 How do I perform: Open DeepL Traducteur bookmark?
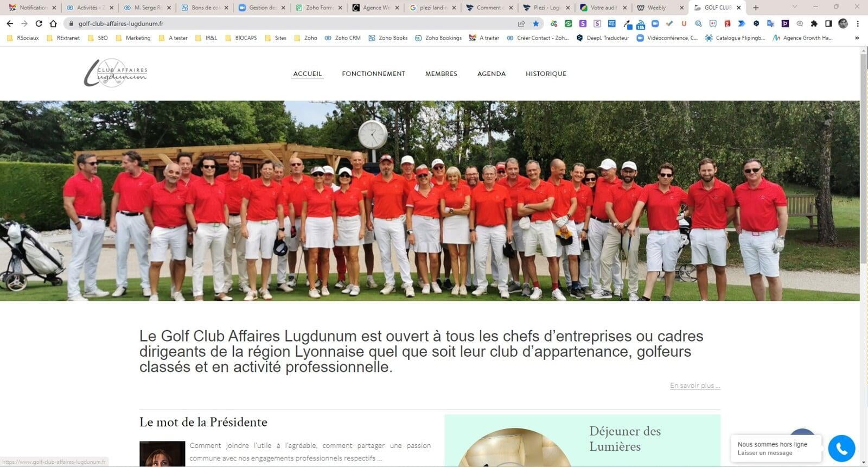click(x=603, y=38)
